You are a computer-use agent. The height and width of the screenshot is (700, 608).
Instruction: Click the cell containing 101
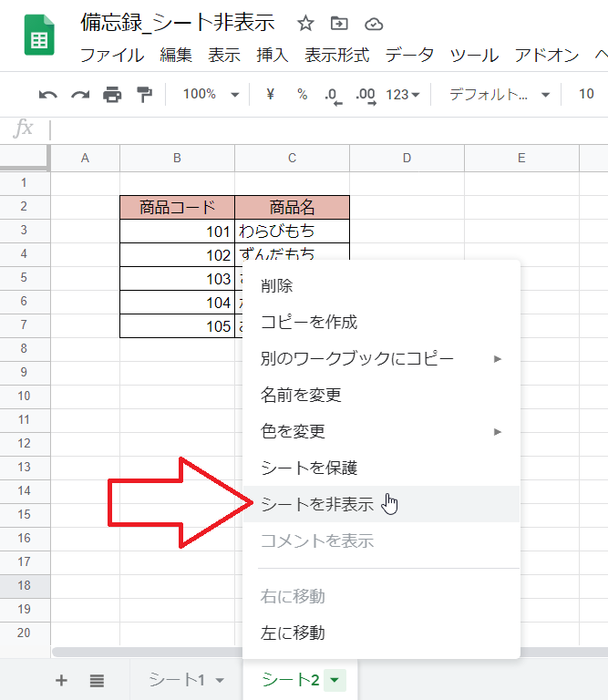pyautogui.click(x=177, y=232)
